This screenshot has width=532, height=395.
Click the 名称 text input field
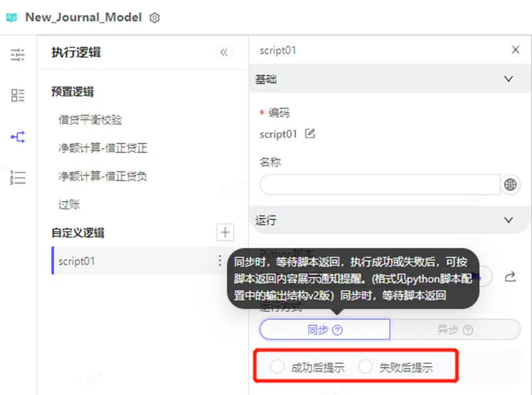click(x=380, y=184)
